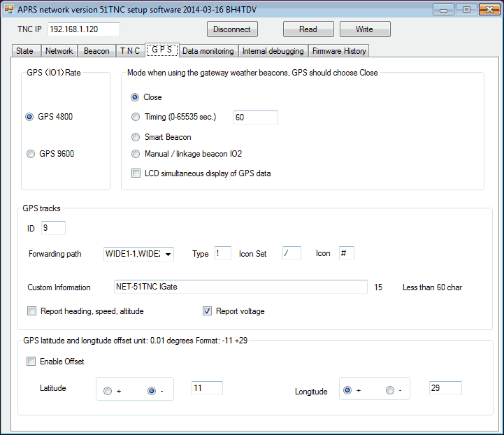Select the GPS 4800 rate option
The width and height of the screenshot is (504, 435).
pyautogui.click(x=30, y=117)
